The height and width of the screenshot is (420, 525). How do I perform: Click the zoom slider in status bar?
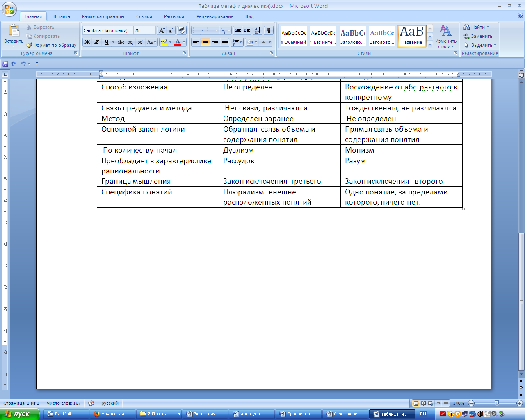(x=497, y=403)
